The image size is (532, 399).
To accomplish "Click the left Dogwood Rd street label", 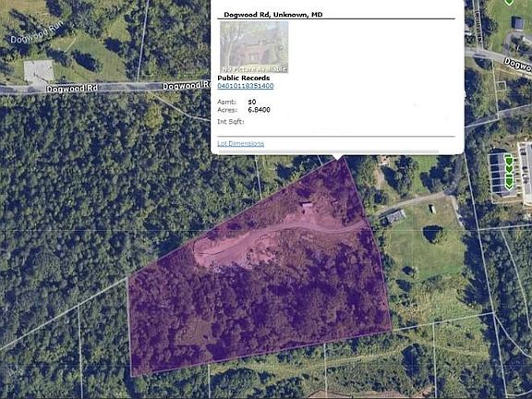I will click(x=72, y=89).
